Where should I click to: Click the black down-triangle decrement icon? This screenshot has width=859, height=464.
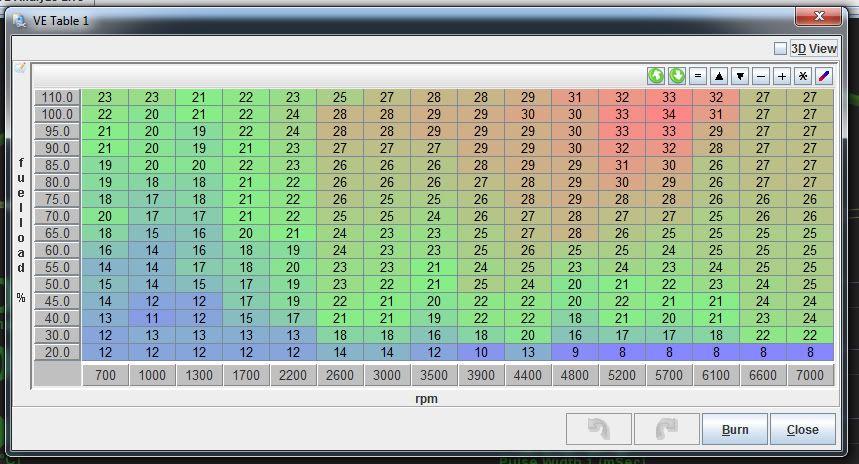coord(740,76)
